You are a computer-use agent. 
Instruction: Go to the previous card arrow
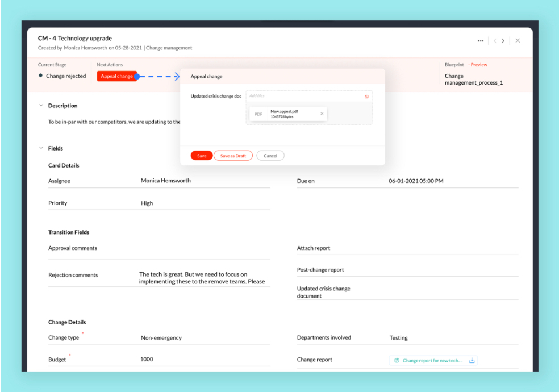tap(495, 41)
